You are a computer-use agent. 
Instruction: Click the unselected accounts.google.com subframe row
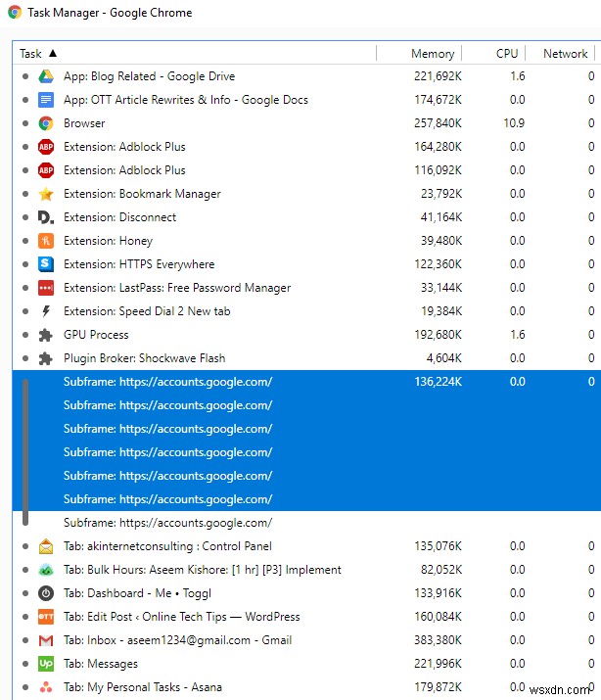click(306, 523)
